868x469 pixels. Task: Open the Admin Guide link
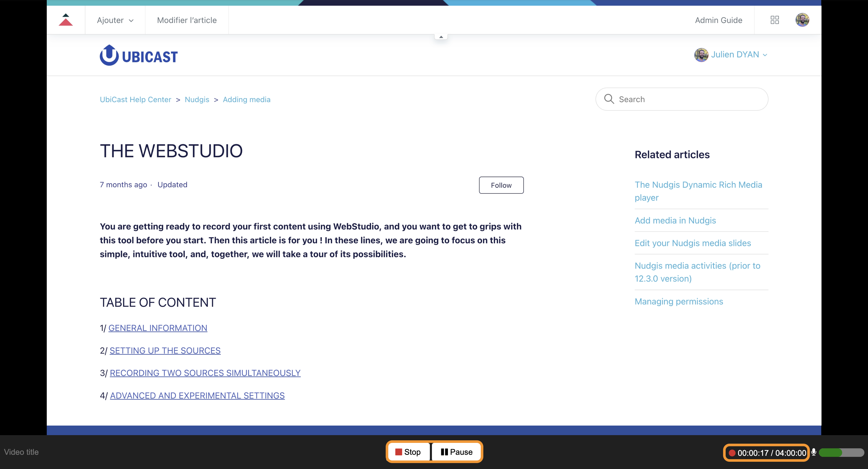(718, 20)
